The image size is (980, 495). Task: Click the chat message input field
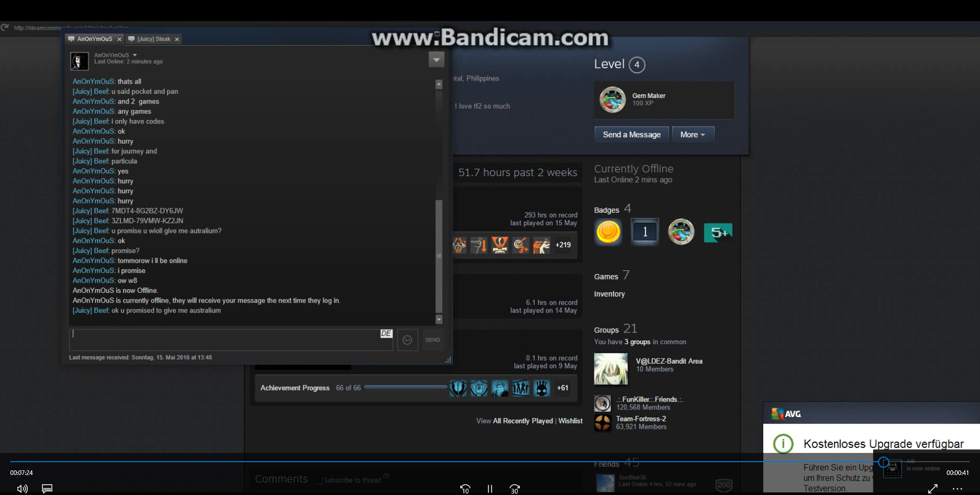[226, 340]
